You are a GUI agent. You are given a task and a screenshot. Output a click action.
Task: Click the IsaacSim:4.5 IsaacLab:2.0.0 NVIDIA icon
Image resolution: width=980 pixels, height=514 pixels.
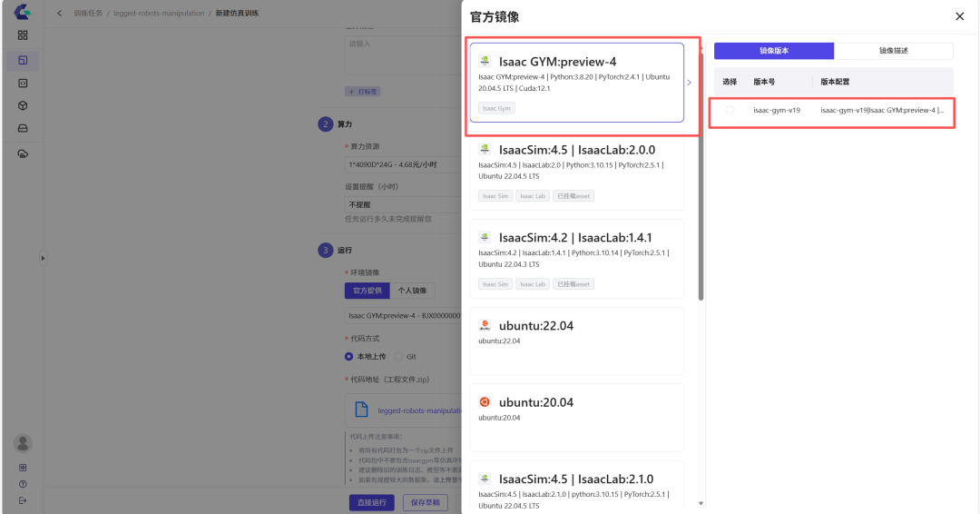(485, 149)
